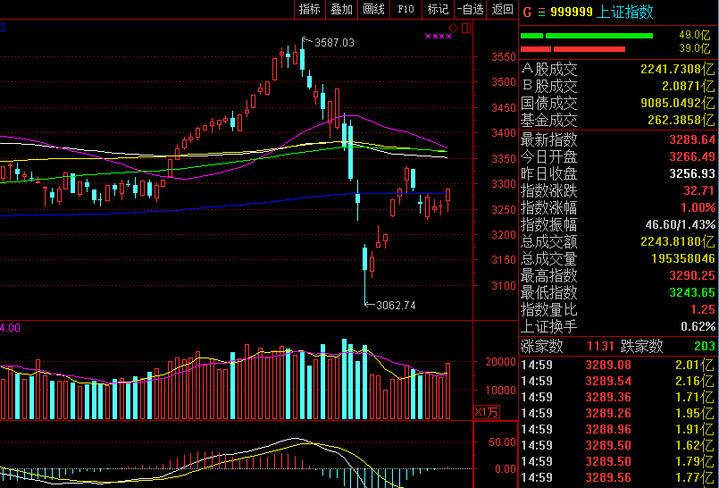Click the 涨家数 count 1131
This screenshot has width=719, height=488.
tap(600, 346)
